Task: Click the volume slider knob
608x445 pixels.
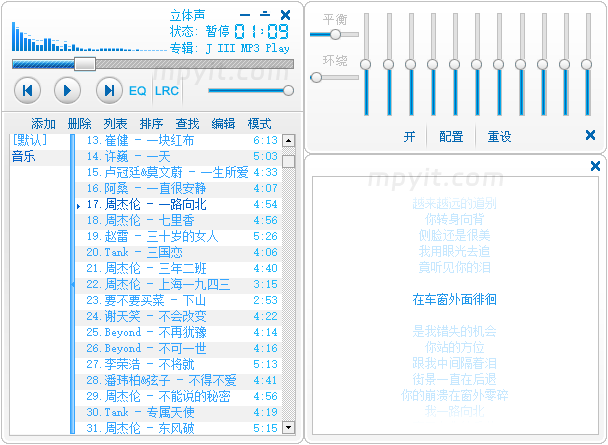Action: (288, 90)
